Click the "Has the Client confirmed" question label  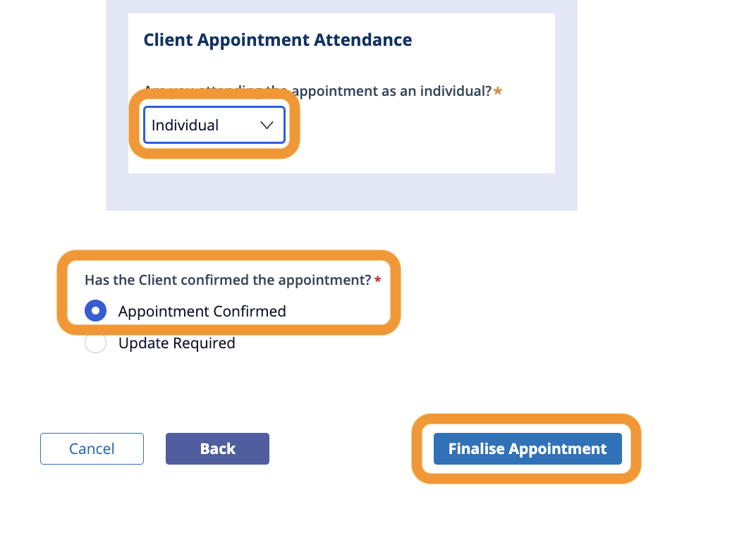pos(228,280)
